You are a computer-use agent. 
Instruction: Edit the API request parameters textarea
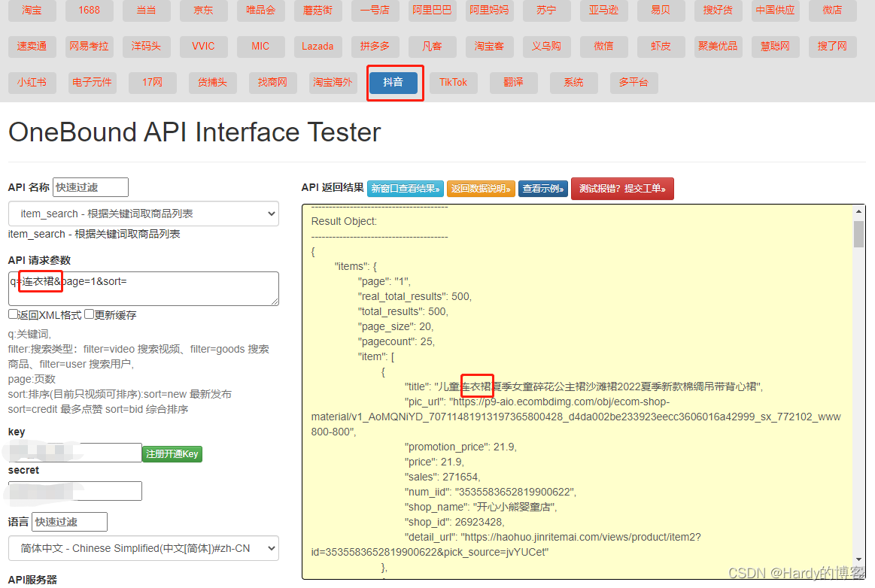[x=144, y=289]
